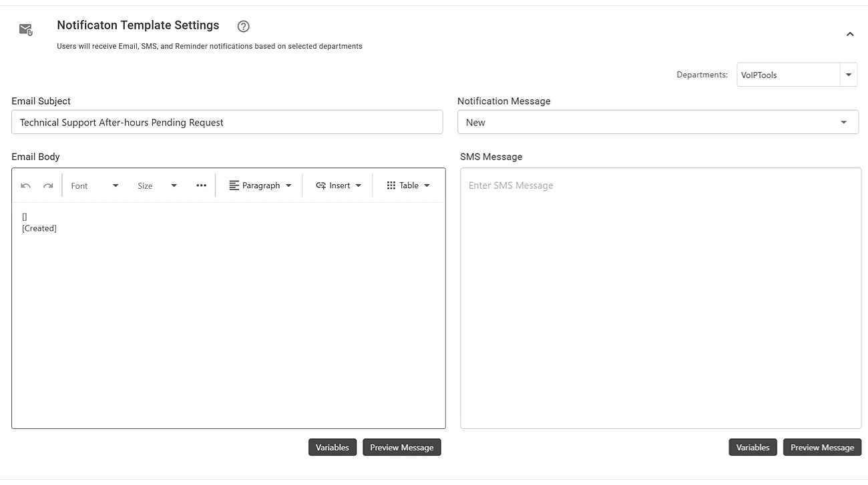Open the Departments VoIPTools dropdown arrow

(849, 75)
